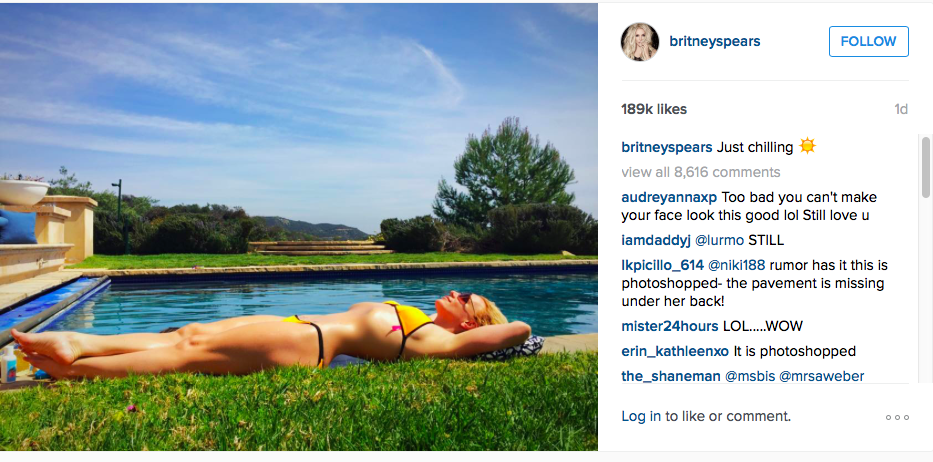
Task: Click the @mrsaweber mention
Action: [x=822, y=376]
